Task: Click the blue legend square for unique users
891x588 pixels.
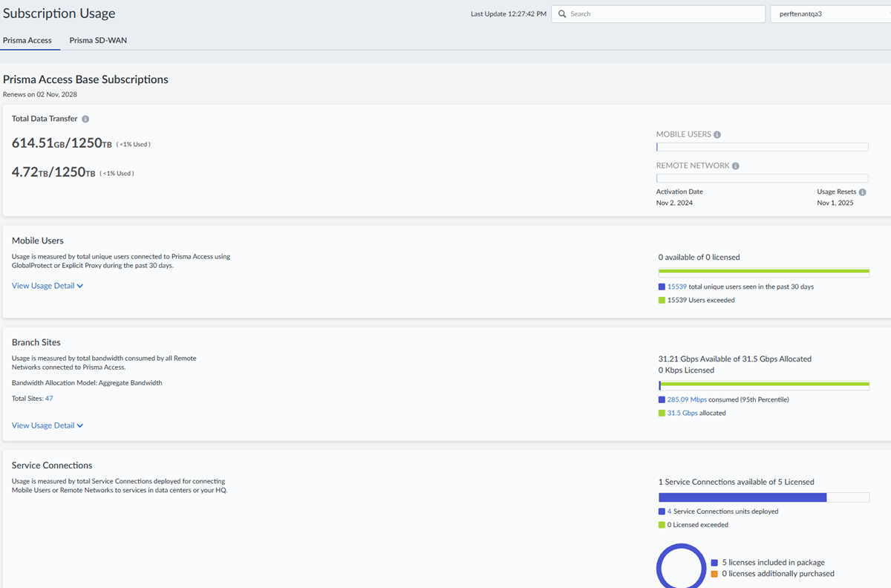Action: (662, 287)
